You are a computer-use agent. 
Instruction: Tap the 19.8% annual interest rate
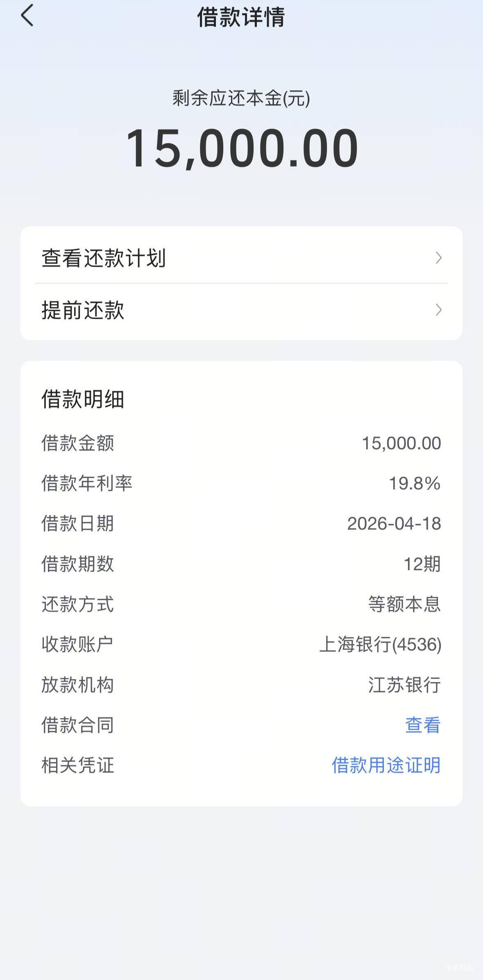tap(414, 483)
